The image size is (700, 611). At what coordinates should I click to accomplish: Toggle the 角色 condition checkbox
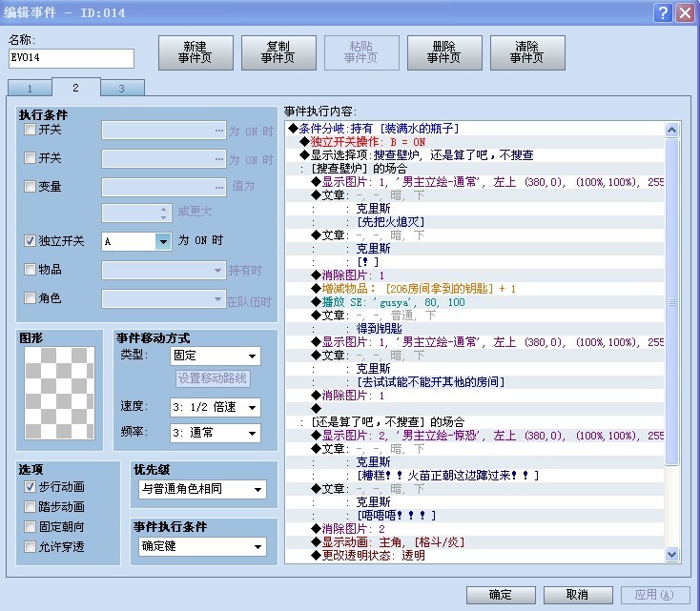[x=30, y=297]
